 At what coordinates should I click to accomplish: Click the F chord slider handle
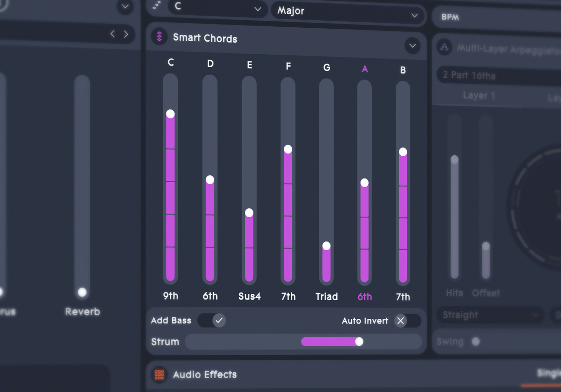[x=288, y=149]
